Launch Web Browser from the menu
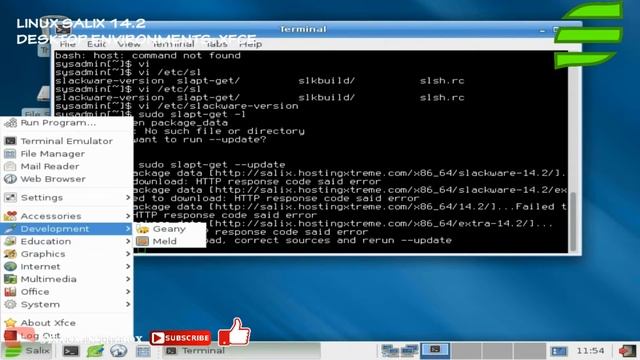The image size is (640, 360). (x=67, y=179)
